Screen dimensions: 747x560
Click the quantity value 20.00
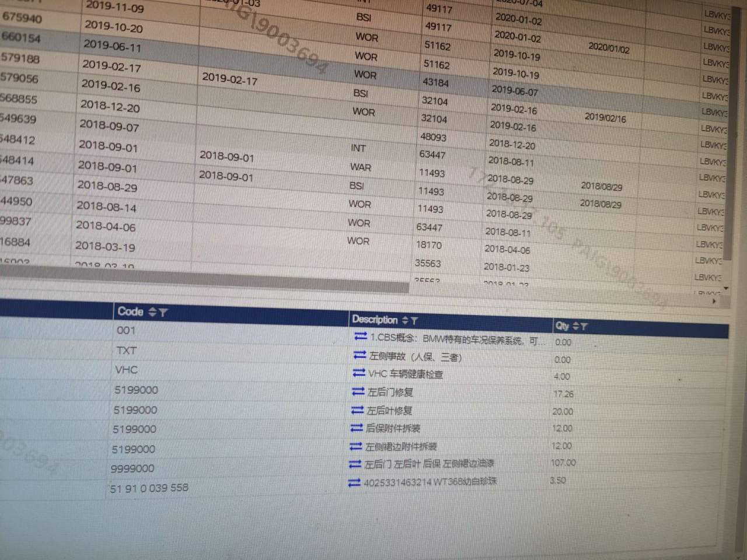(x=563, y=412)
